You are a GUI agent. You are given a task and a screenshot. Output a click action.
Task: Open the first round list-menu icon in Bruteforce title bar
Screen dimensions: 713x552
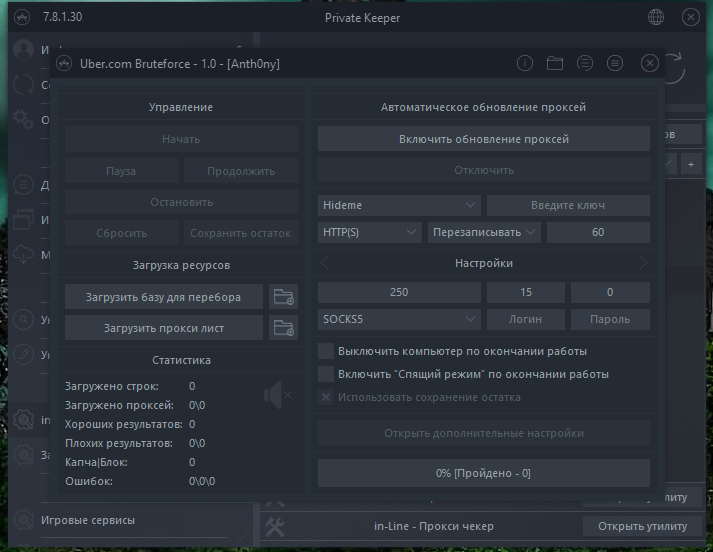584,63
